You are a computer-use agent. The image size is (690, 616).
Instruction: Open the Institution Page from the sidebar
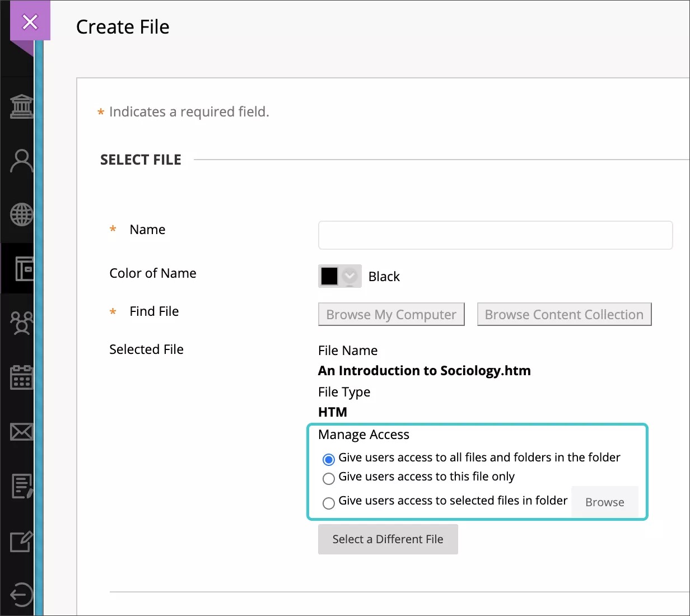coord(21,105)
